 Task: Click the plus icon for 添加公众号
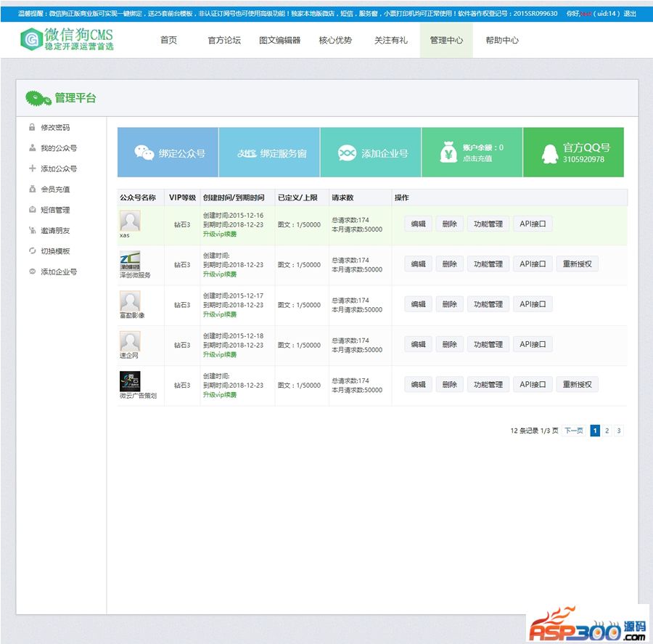(x=32, y=168)
